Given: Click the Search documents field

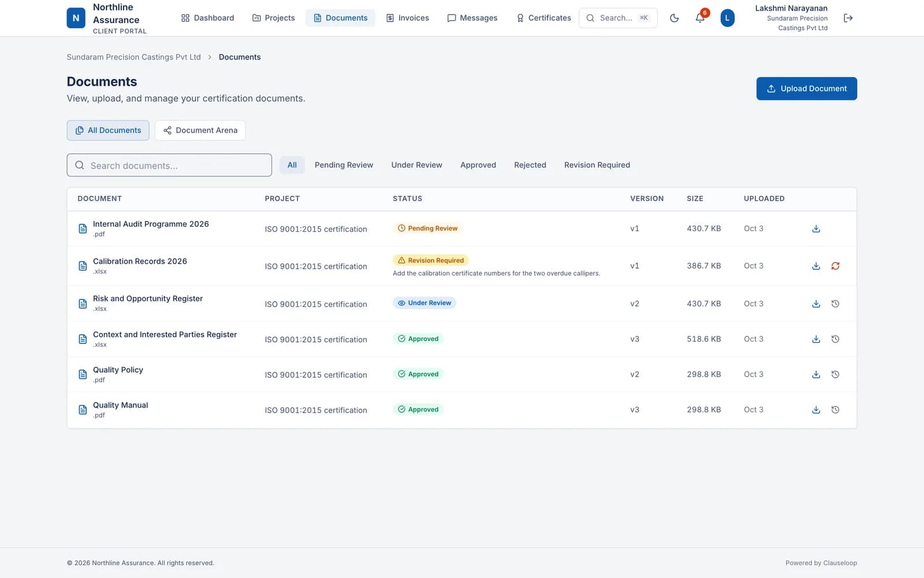Looking at the screenshot, I should click(169, 165).
